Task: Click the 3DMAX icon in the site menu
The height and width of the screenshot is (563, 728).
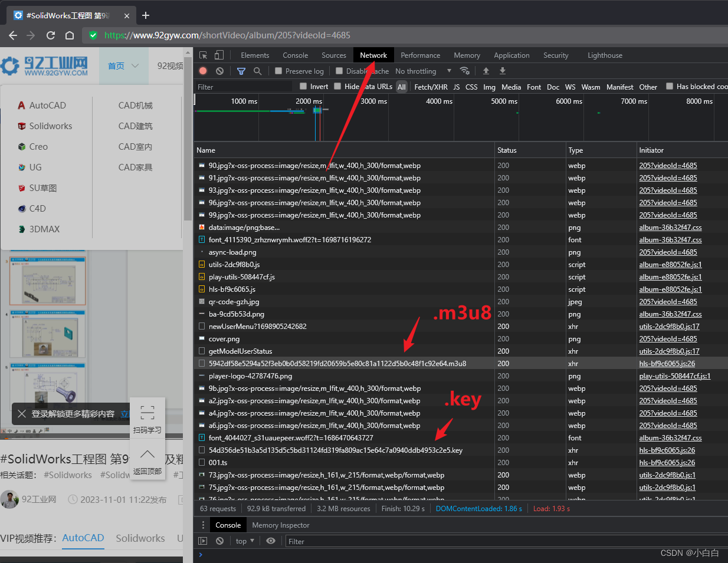Action: coord(21,229)
